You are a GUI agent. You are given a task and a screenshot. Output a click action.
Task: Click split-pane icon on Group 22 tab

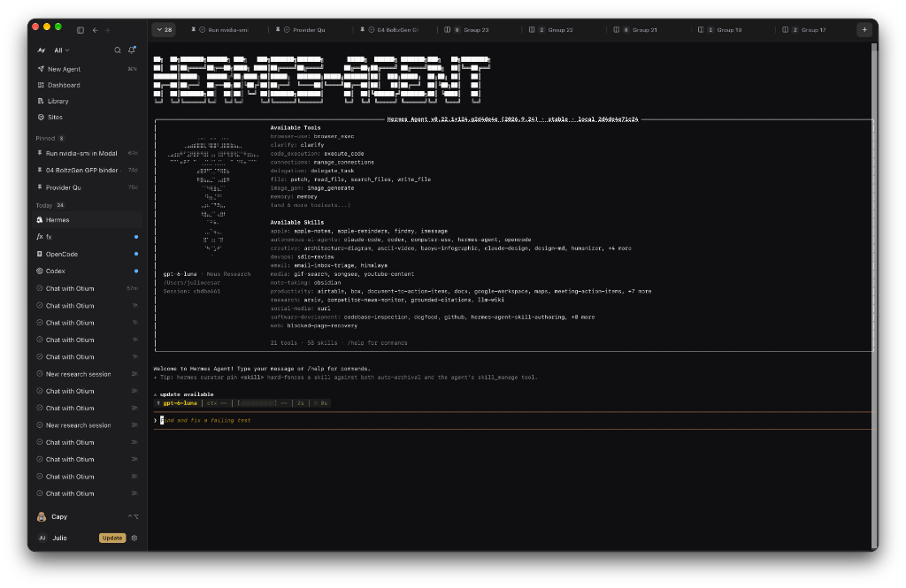pos(532,29)
